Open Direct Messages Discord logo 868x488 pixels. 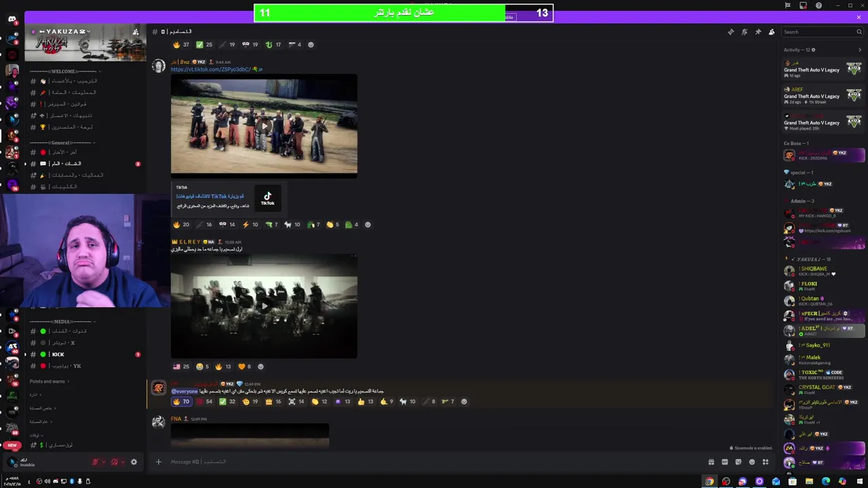click(12, 19)
